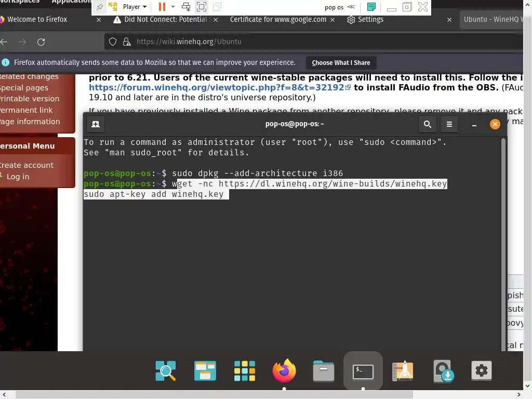This screenshot has width=532, height=399.
Task: Collapse the pop os toolbar chevrons
Action: (351, 7)
